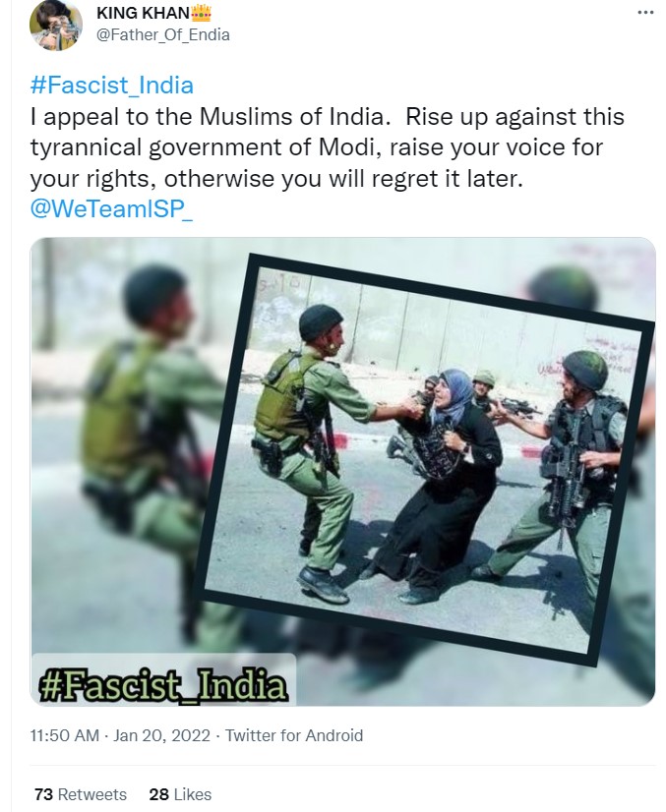Open the @Father_Of_Endia handle
Screen dimensions: 666x812
162,34
